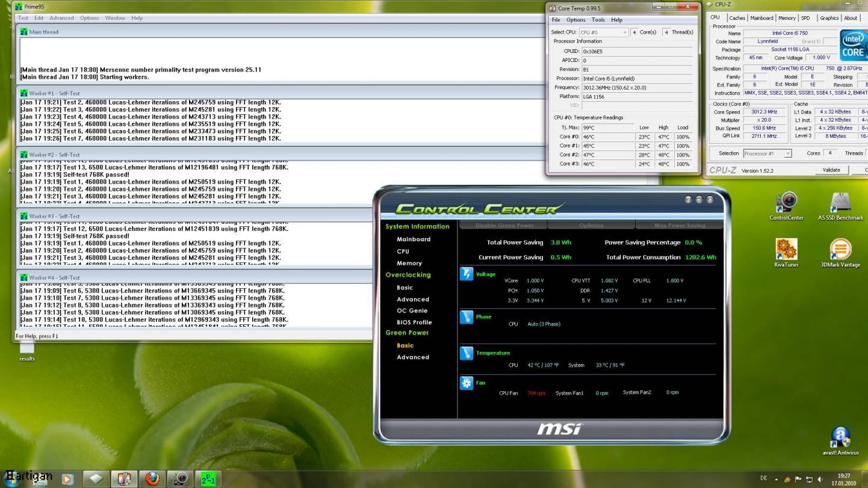Image resolution: width=868 pixels, height=488 pixels.
Task: Switch to Prime95 green taskbar icon
Action: 208,479
